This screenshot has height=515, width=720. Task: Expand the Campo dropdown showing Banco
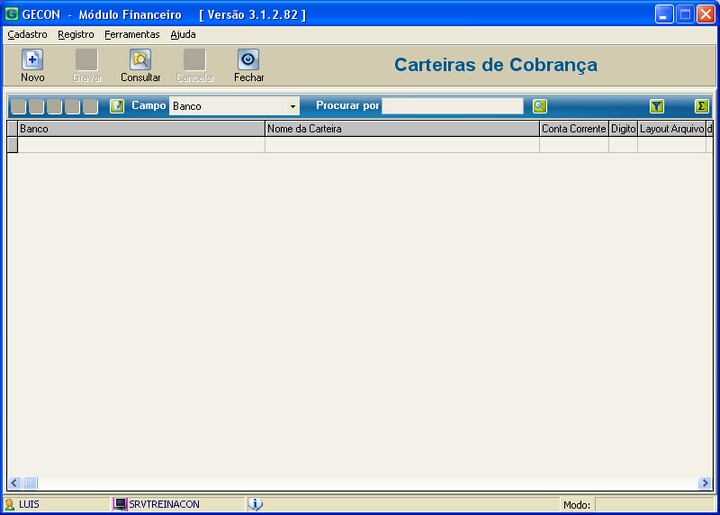293,106
